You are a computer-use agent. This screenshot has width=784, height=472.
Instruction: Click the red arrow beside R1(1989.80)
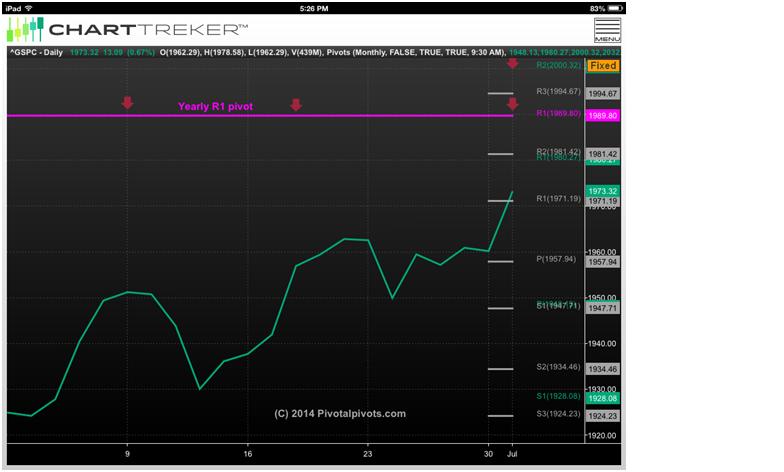(x=512, y=104)
